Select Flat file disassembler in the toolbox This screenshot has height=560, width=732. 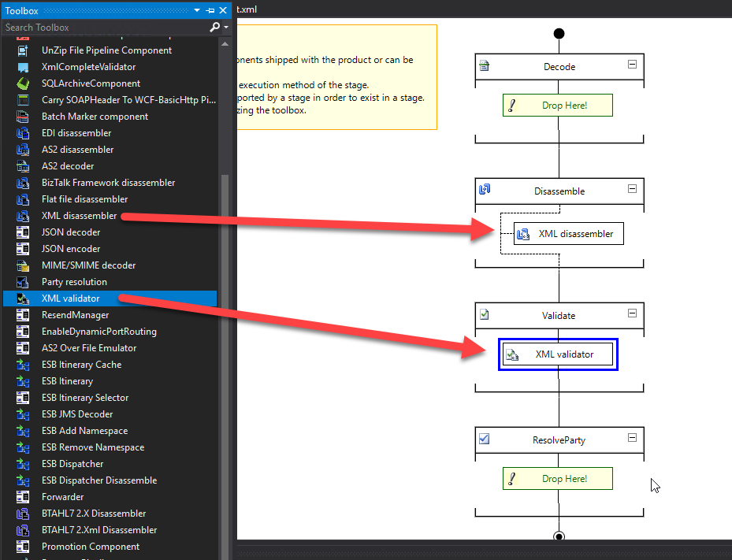[84, 199]
